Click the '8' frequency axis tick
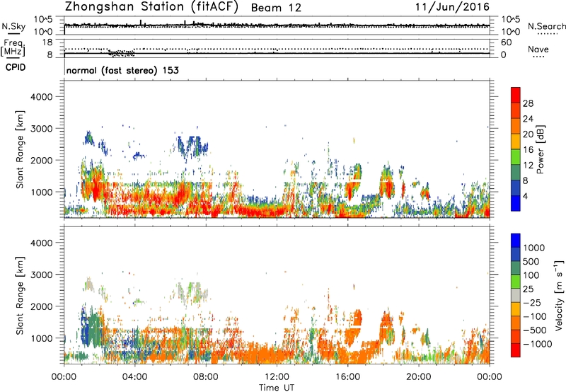Image resolution: width=566 pixels, height=392 pixels. [50, 54]
